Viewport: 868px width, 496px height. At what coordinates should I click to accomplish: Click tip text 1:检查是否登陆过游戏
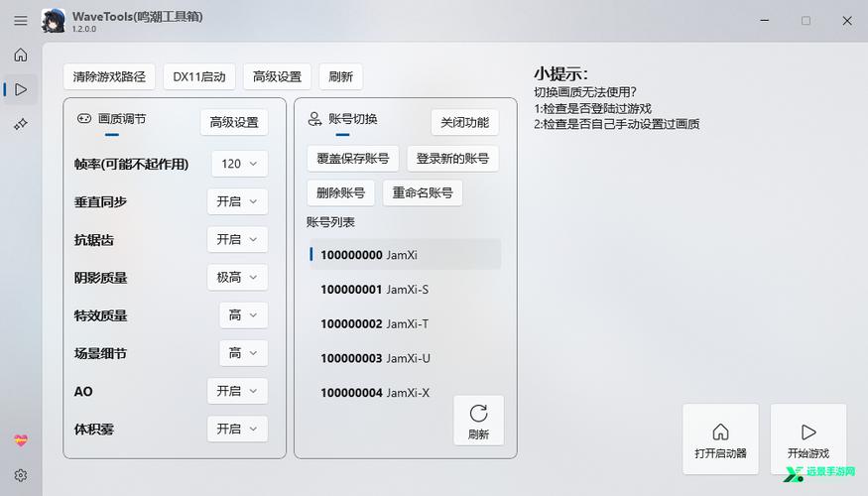592,108
